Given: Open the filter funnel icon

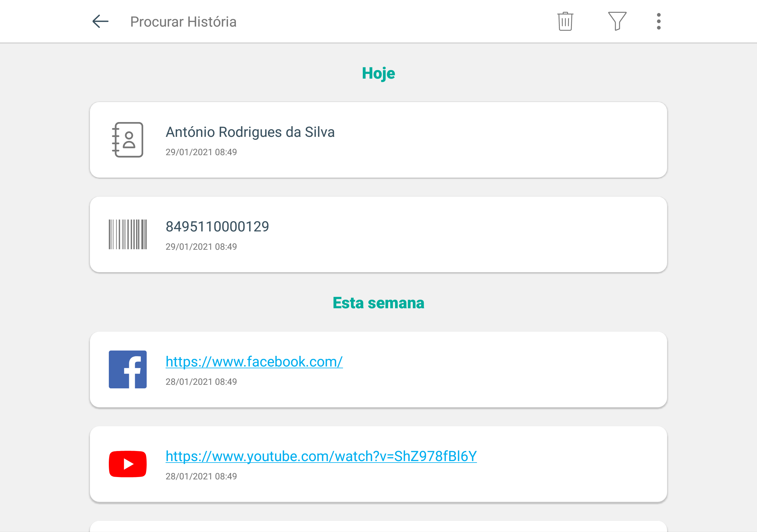Looking at the screenshot, I should point(617,21).
